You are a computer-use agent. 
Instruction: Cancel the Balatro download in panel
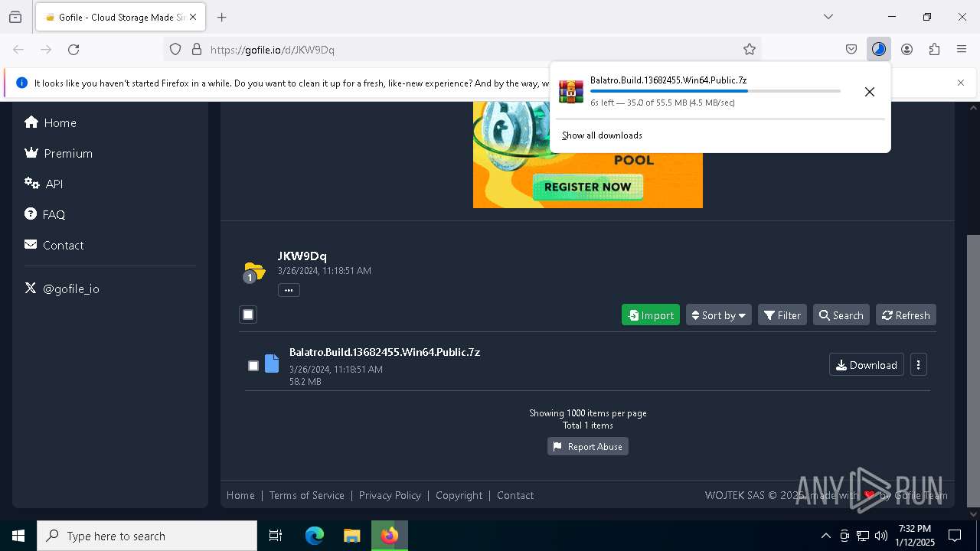(870, 92)
